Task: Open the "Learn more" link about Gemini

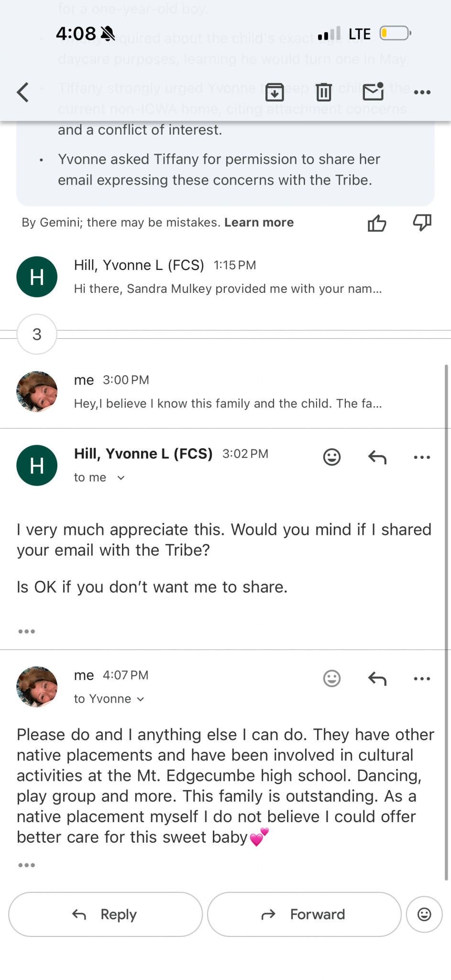Action: (x=259, y=223)
